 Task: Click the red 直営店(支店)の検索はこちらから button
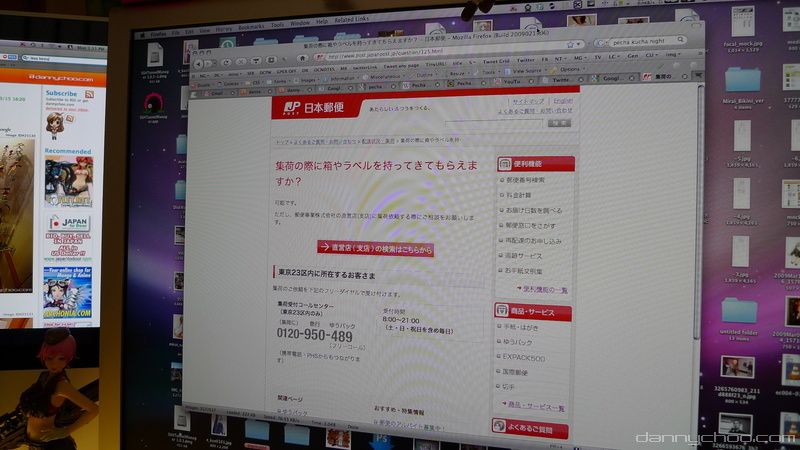375,247
